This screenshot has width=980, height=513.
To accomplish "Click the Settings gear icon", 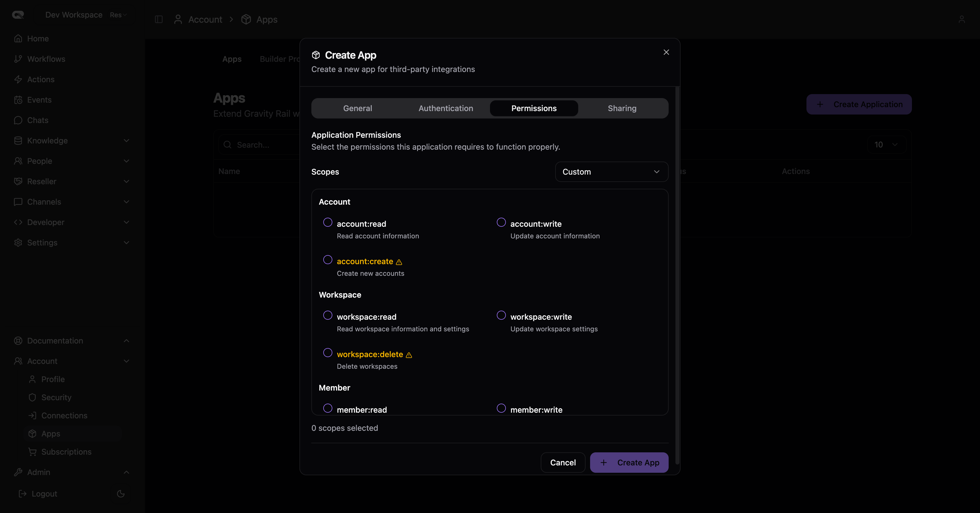I will [18, 243].
